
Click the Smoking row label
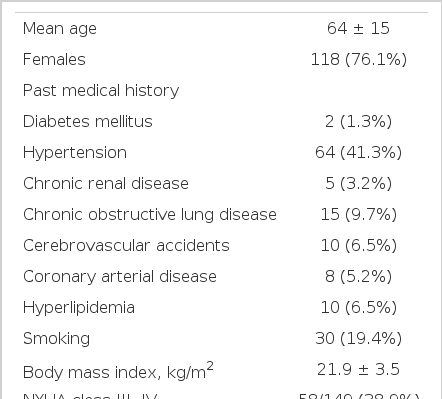click(56, 339)
